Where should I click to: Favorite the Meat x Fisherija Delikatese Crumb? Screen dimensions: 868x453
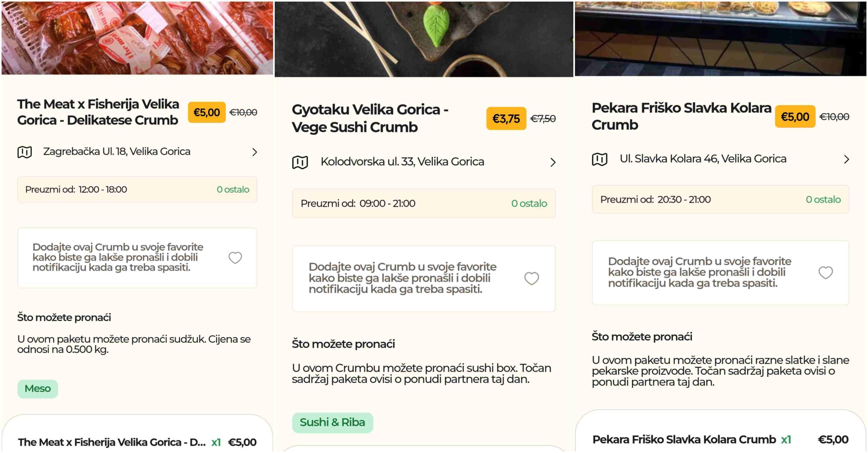tap(235, 258)
